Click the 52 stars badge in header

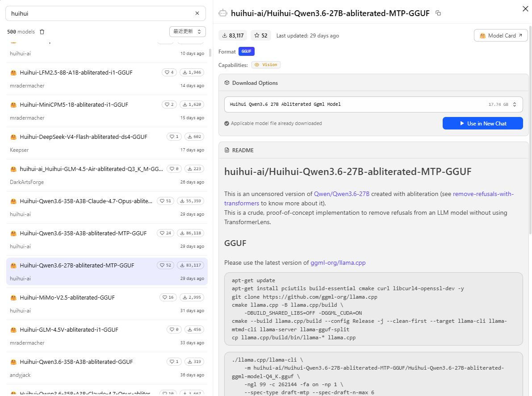point(261,36)
